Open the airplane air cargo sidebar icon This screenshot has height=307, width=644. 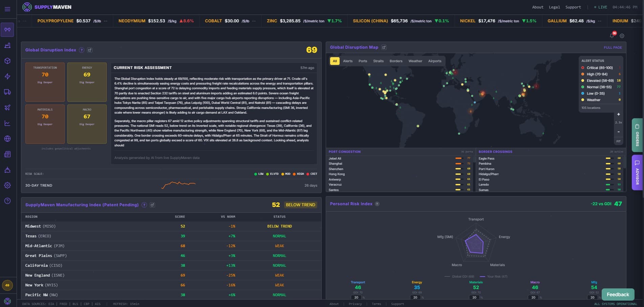7,108
